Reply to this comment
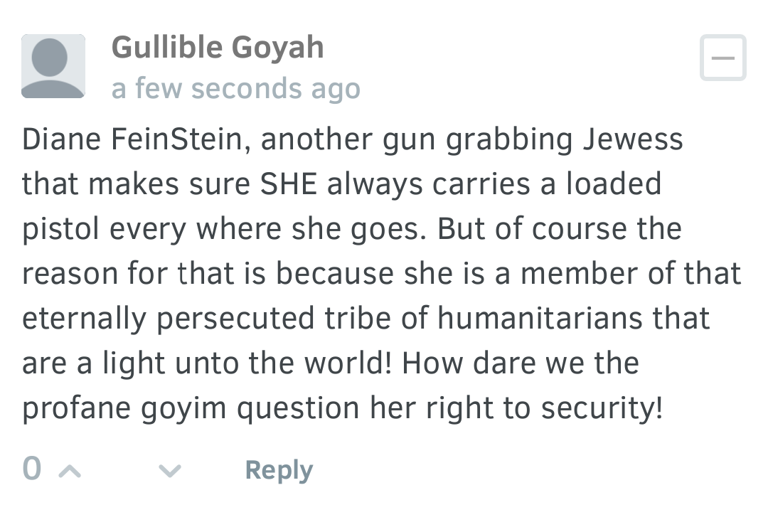Image resolution: width=768 pixels, height=532 pixels. tap(279, 470)
